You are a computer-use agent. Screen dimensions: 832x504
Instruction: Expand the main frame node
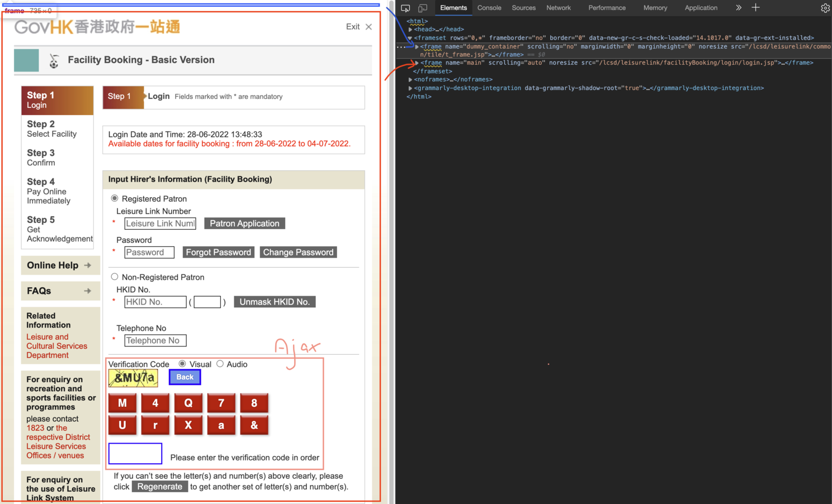417,63
